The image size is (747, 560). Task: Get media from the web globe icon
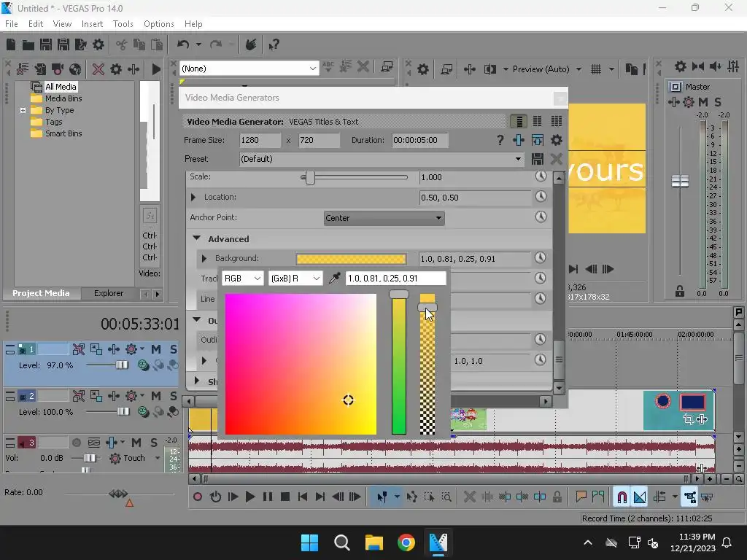[x=75, y=69]
